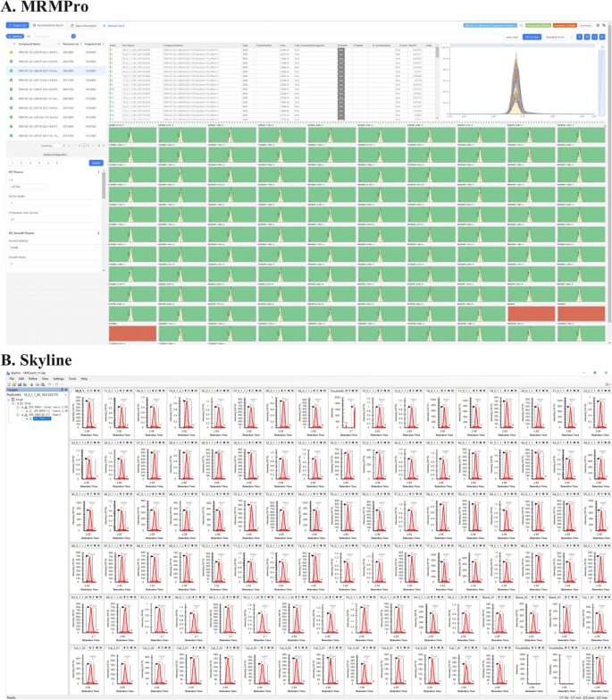Click the orange Product mz tag
The width and height of the screenshot is (612, 700).
[x=566, y=25]
